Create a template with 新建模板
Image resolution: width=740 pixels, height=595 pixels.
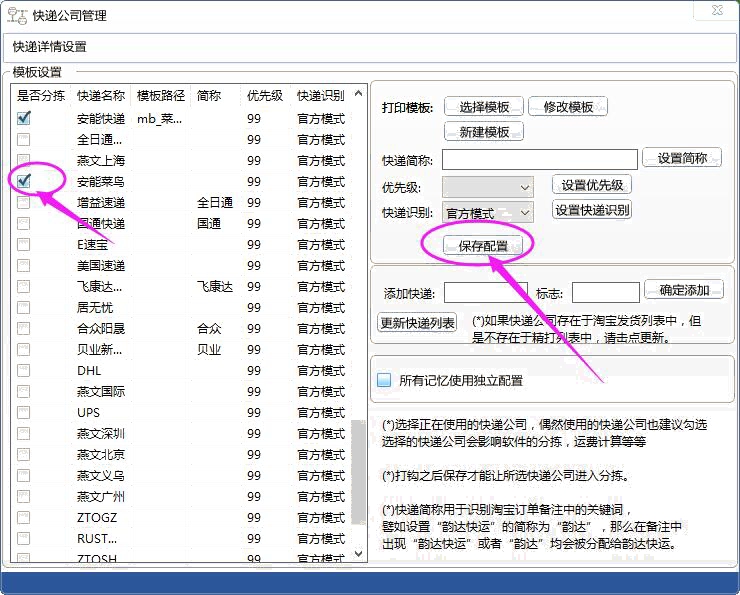[484, 132]
